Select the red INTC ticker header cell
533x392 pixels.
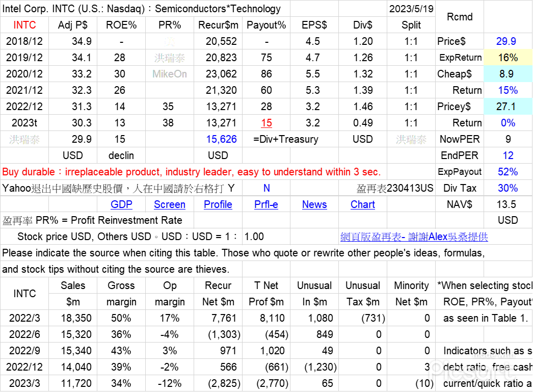point(24,25)
